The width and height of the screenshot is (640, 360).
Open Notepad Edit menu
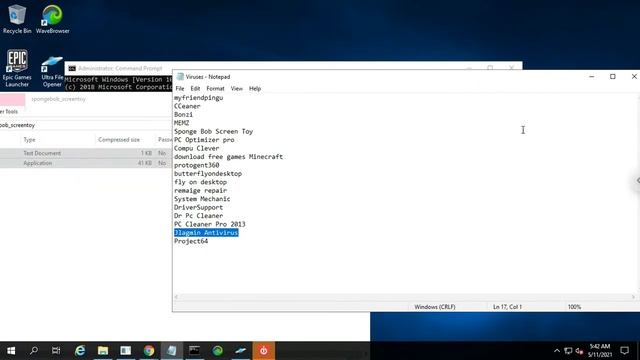point(196,89)
